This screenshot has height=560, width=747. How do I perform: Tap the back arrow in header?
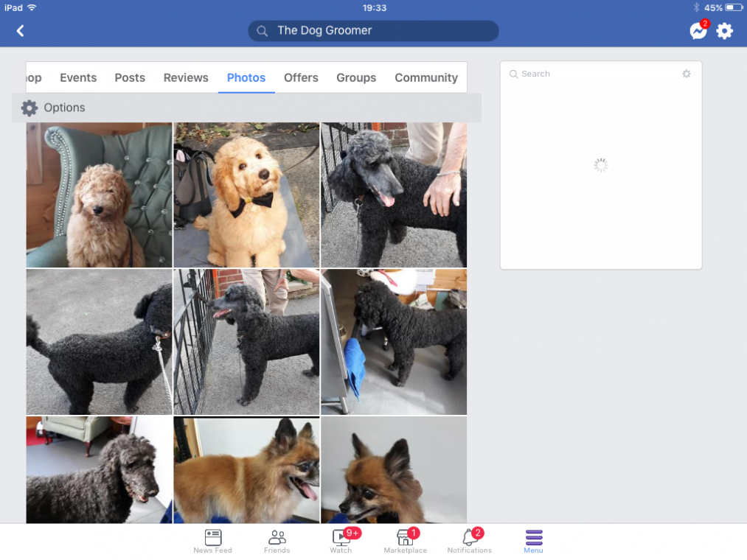[x=21, y=31]
